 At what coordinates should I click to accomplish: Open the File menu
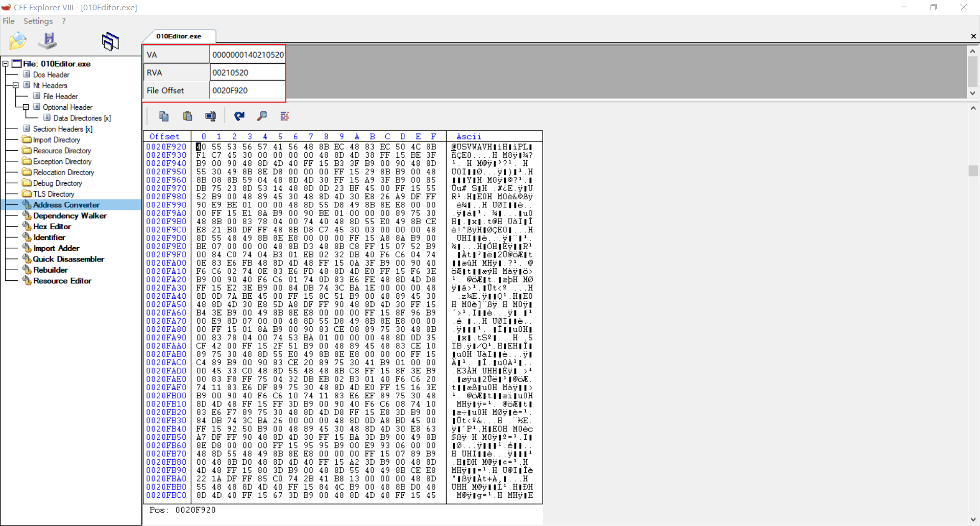[9, 21]
